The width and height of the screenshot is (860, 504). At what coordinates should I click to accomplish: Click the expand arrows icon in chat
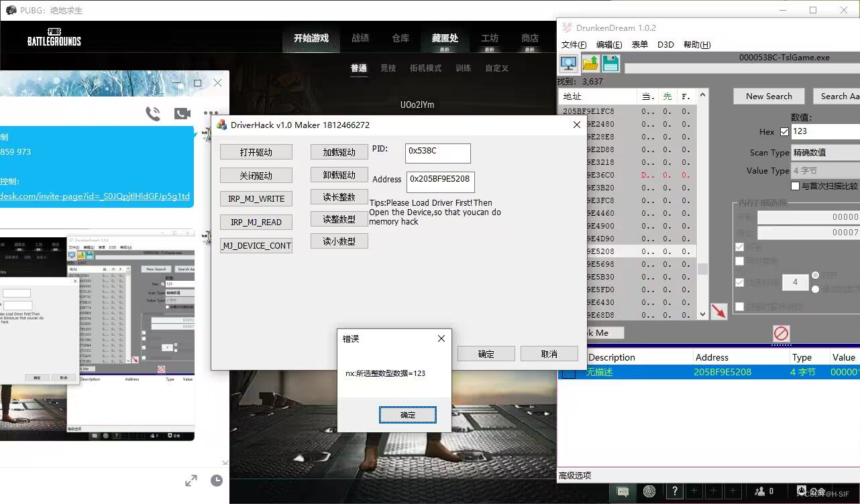click(x=191, y=481)
